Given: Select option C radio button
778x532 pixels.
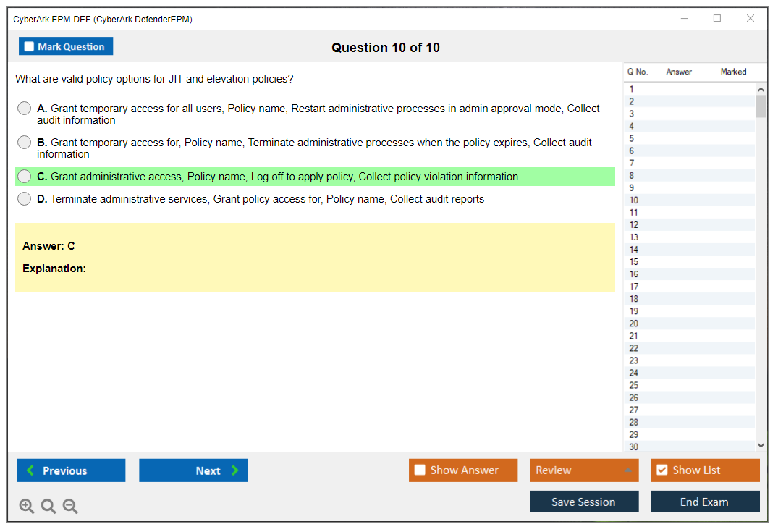Looking at the screenshot, I should (25, 177).
